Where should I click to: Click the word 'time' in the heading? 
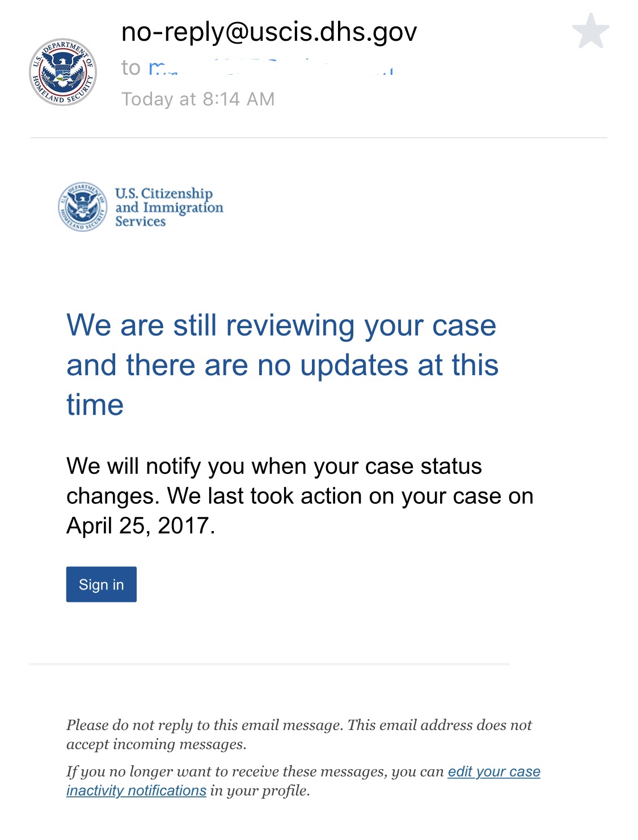tap(95, 405)
